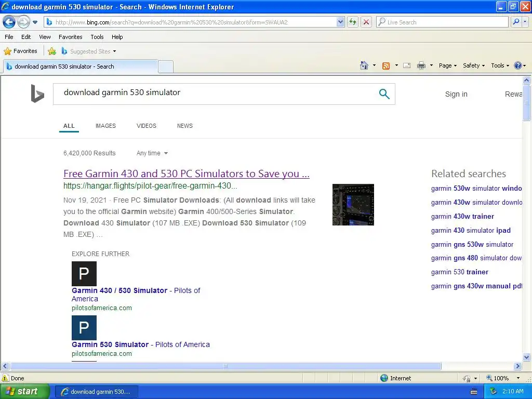Click the Forward navigation arrow
532x399 pixels.
tap(23, 22)
